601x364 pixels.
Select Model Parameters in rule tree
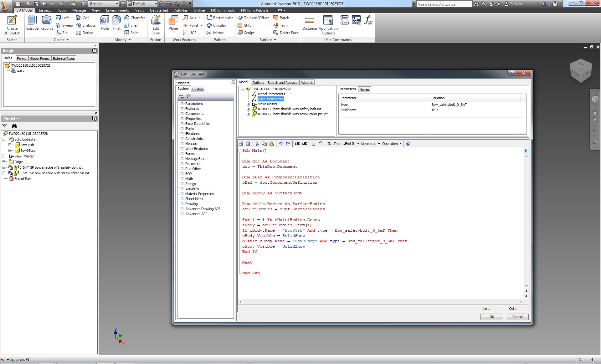coord(271,94)
